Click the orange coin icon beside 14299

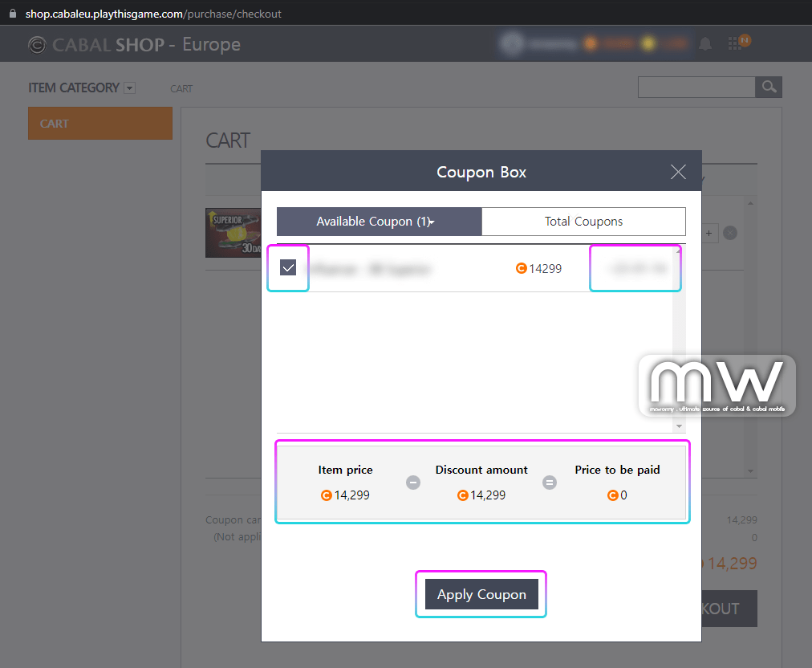pos(521,269)
